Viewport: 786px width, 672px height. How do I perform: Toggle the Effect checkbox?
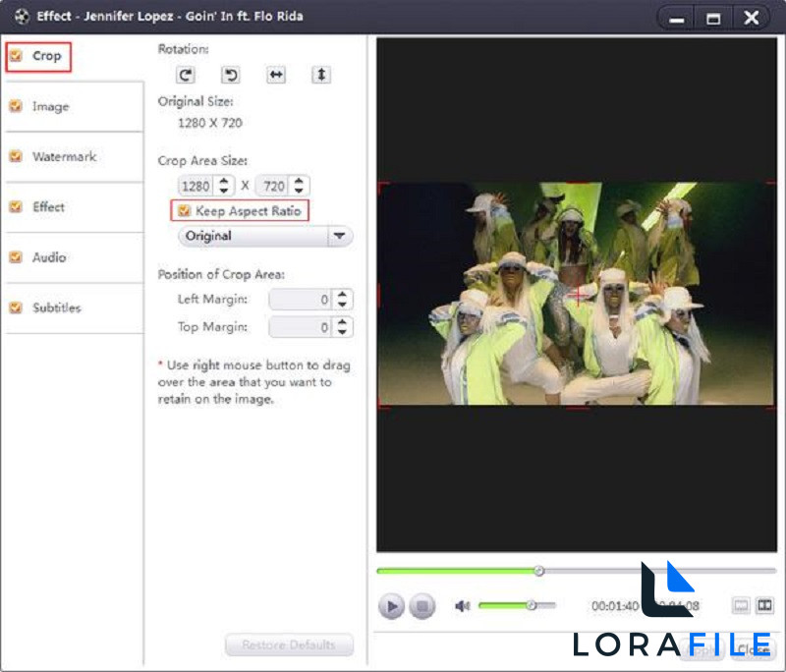[x=16, y=206]
